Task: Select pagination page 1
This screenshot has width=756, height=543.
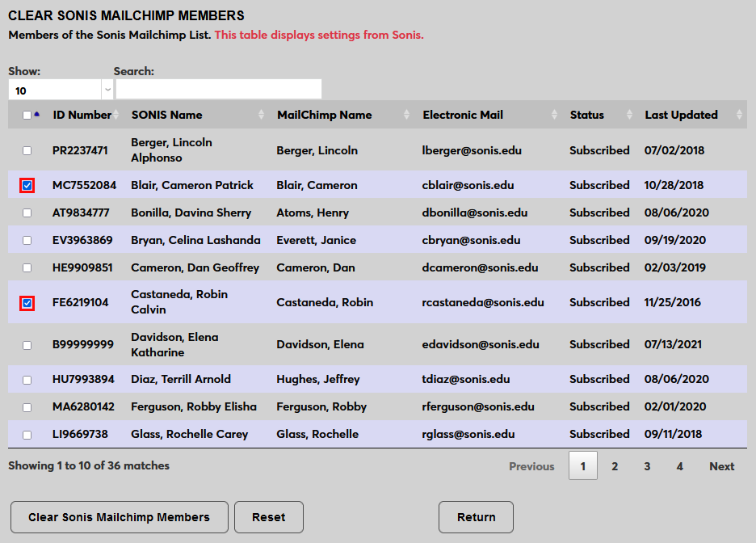Action: point(583,466)
